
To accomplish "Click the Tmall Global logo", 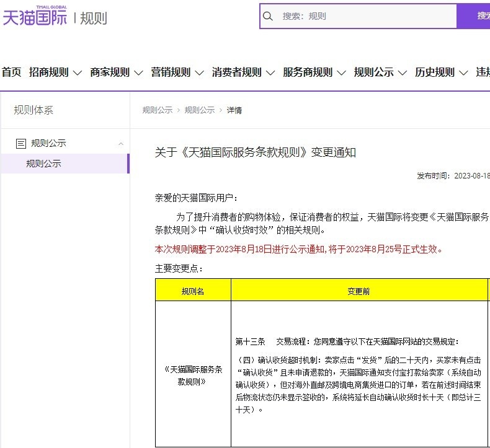I will 35,15.
